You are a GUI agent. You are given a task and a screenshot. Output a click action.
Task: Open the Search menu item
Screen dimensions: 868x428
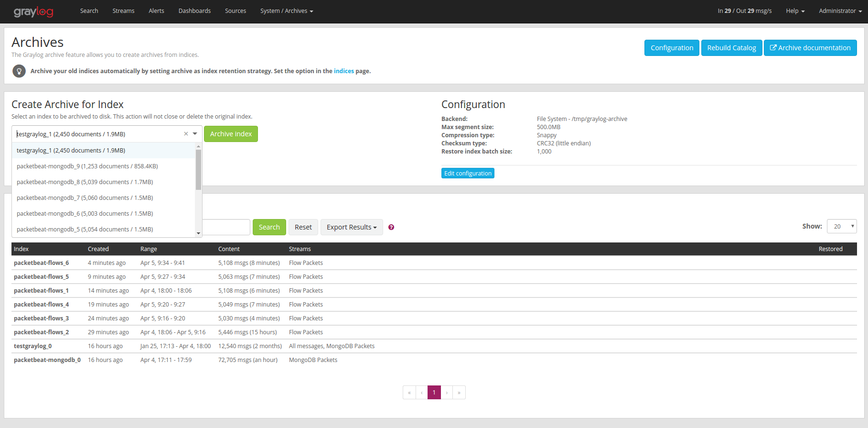[89, 11]
